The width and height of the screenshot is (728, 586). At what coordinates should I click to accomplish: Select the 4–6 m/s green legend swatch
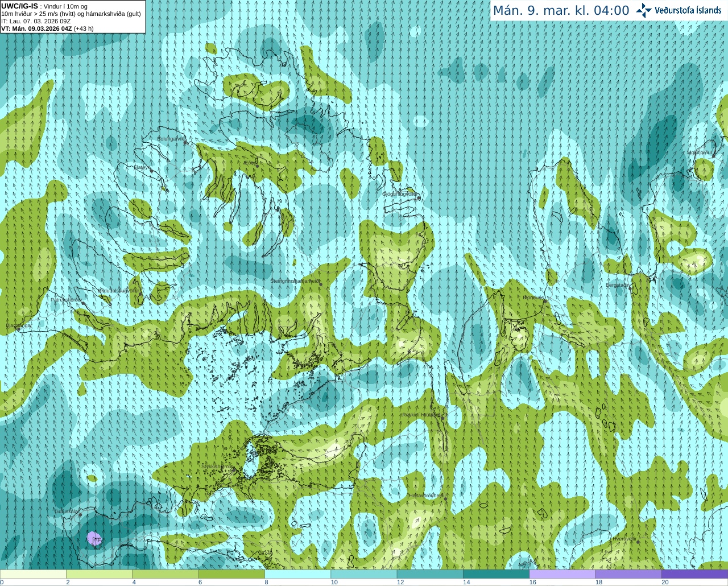click(x=165, y=574)
